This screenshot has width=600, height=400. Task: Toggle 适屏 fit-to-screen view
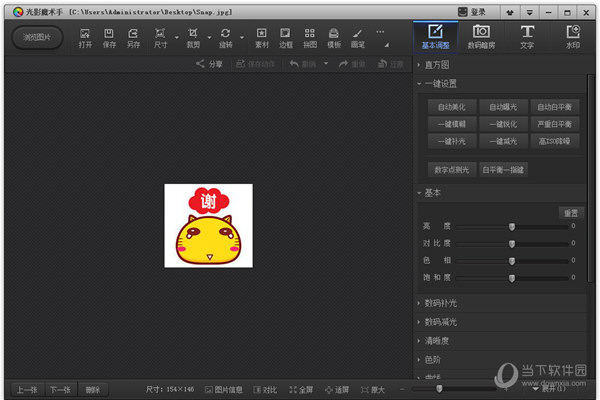(337, 389)
